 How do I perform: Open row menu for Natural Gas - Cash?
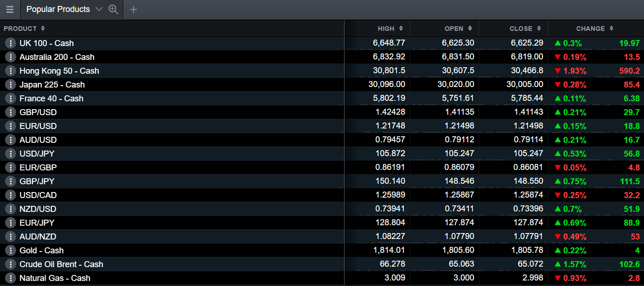pos(11,278)
